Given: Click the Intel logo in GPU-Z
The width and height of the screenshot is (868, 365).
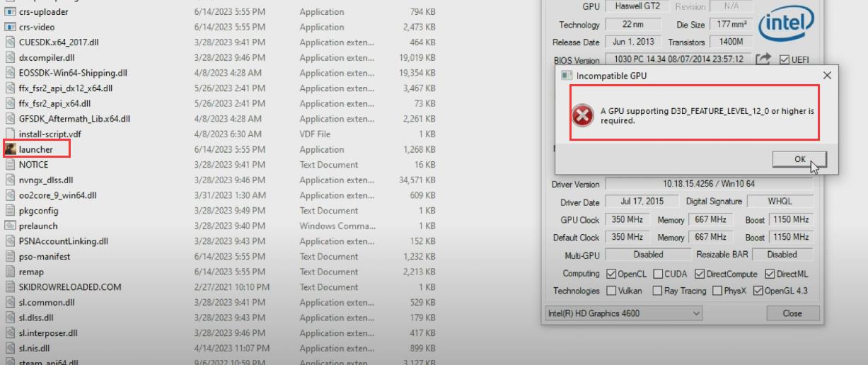Looking at the screenshot, I should coord(786,27).
